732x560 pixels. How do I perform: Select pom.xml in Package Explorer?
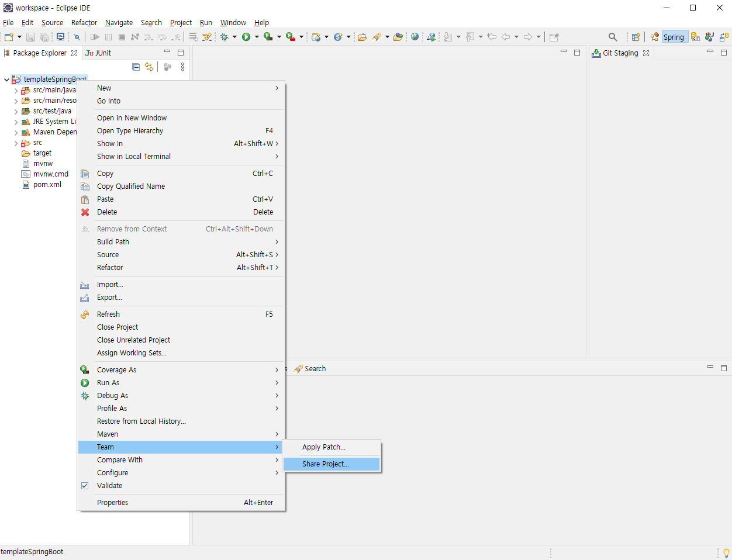coord(47,184)
